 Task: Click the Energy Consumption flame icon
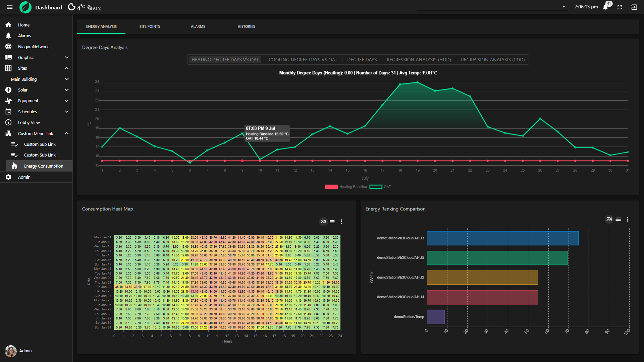(x=14, y=166)
